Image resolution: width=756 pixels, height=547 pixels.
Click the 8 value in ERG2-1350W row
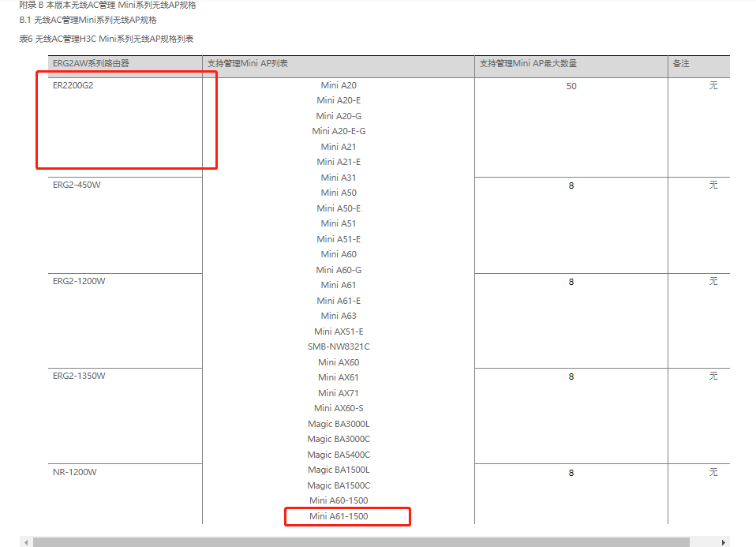pyautogui.click(x=571, y=377)
